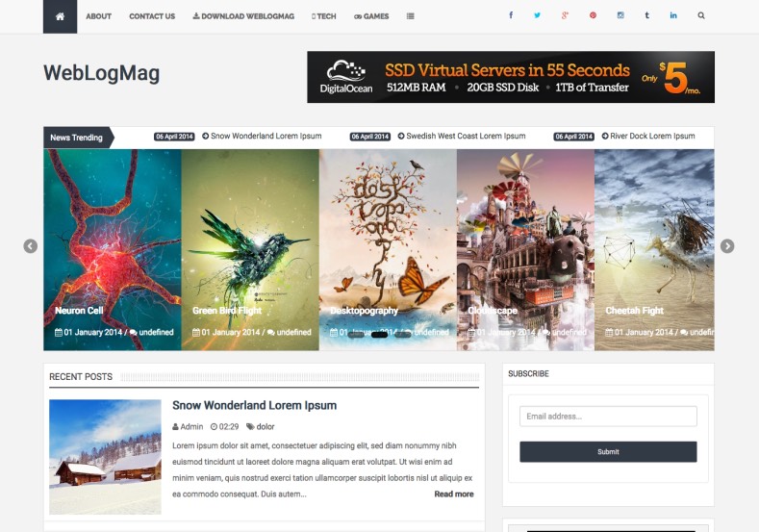The height and width of the screenshot is (532, 759).
Task: Go to previous slide with left arrow
Action: tap(31, 246)
